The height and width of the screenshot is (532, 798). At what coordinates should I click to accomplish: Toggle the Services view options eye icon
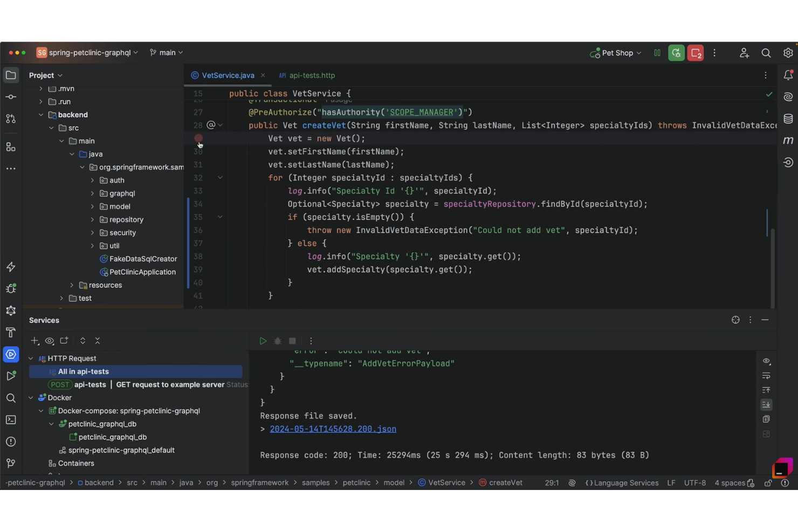(x=50, y=341)
